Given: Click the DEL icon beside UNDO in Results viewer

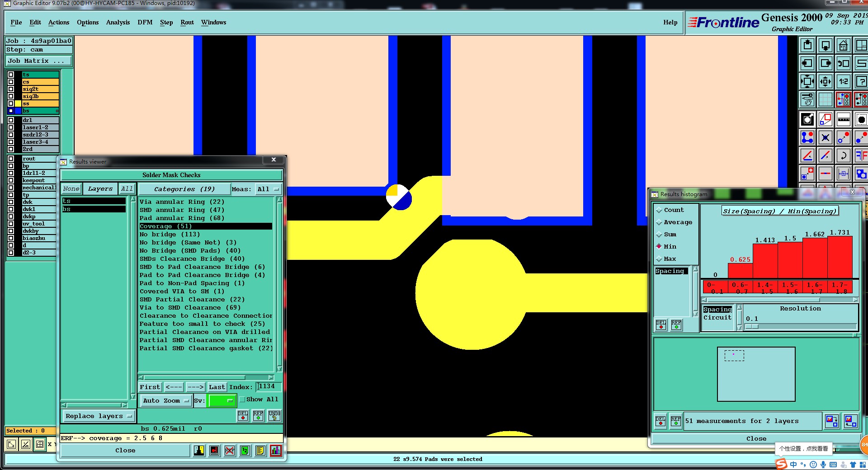Looking at the screenshot, I should (243, 416).
